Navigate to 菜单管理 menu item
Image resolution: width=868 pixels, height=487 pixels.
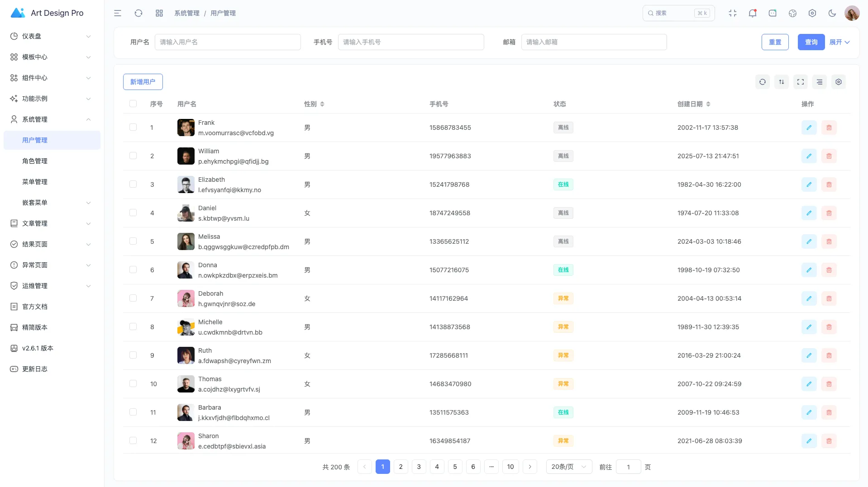(x=35, y=182)
